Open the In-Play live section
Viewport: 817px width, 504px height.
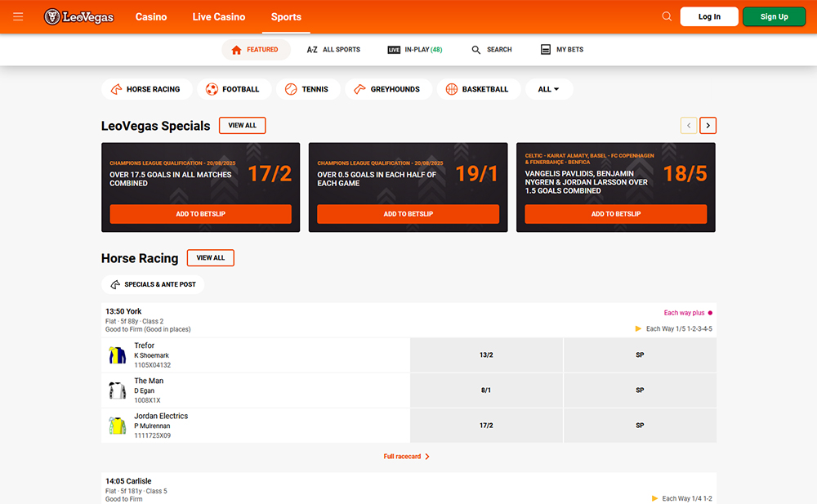[415, 50]
